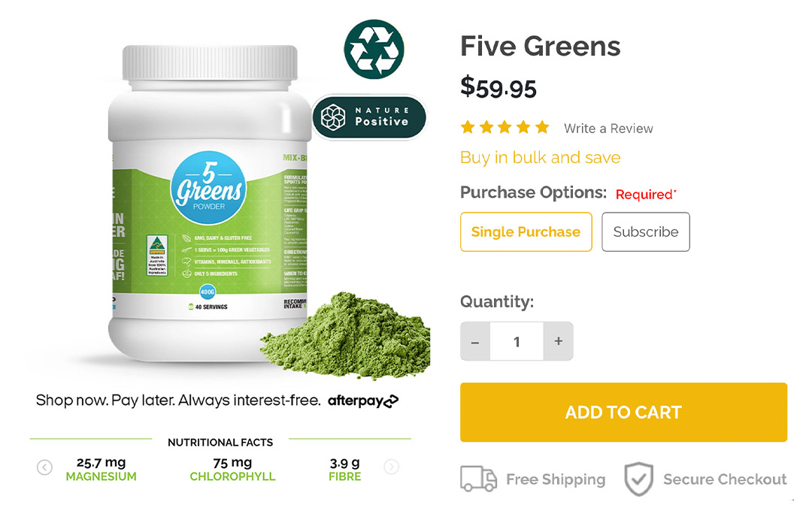The image size is (812, 526).
Task: Click the afterpay logo
Action: coord(363,401)
